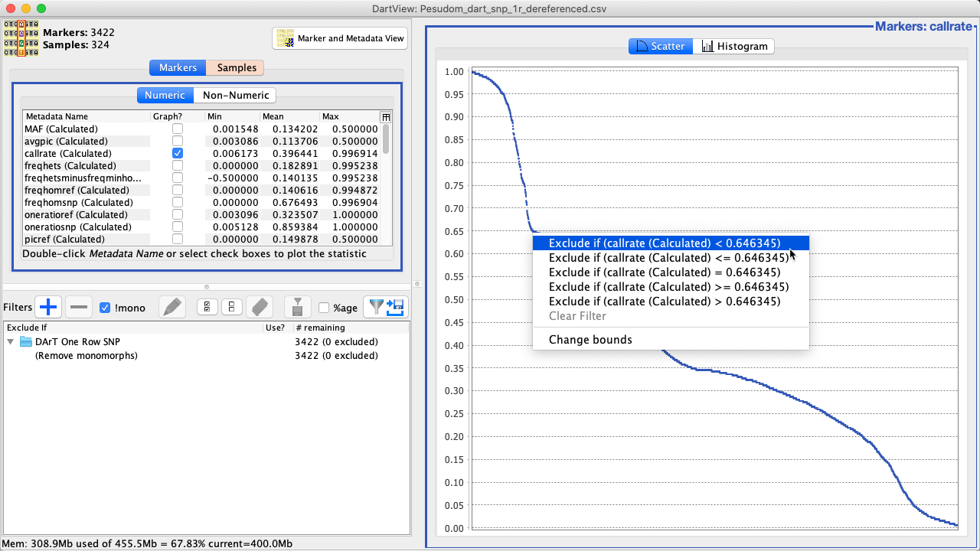The width and height of the screenshot is (980, 551).
Task: Choose Exclude if callrate >= 0.646345
Action: tap(671, 287)
